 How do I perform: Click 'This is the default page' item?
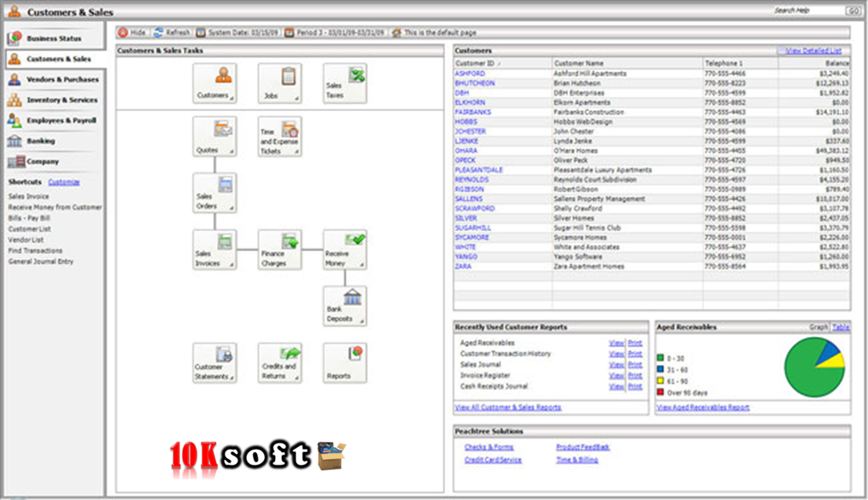[x=434, y=32]
